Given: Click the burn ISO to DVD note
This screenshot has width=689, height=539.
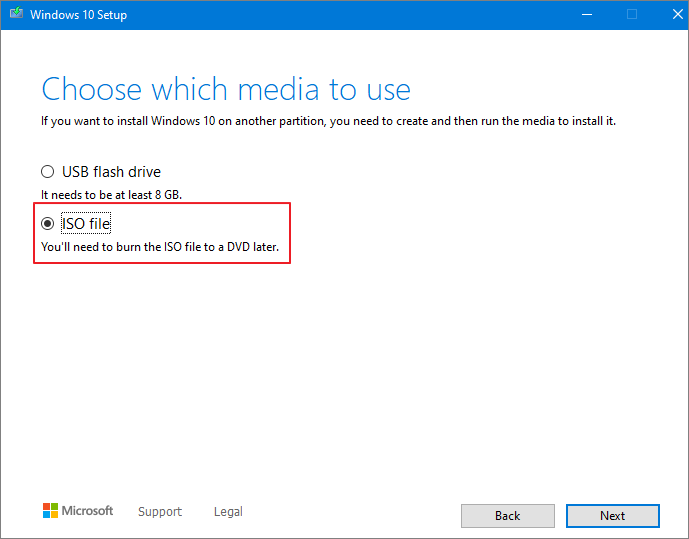Looking at the screenshot, I should point(160,246).
